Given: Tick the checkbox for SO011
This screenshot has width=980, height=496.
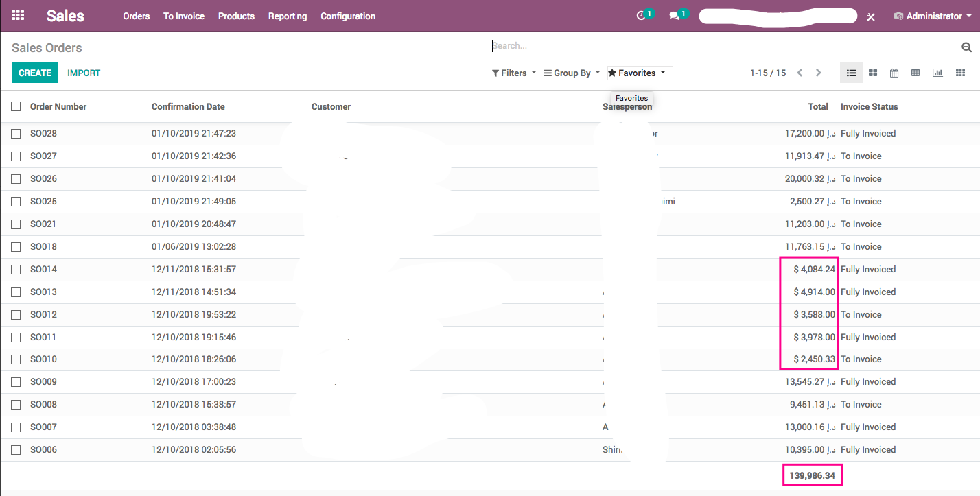Looking at the screenshot, I should 16,338.
